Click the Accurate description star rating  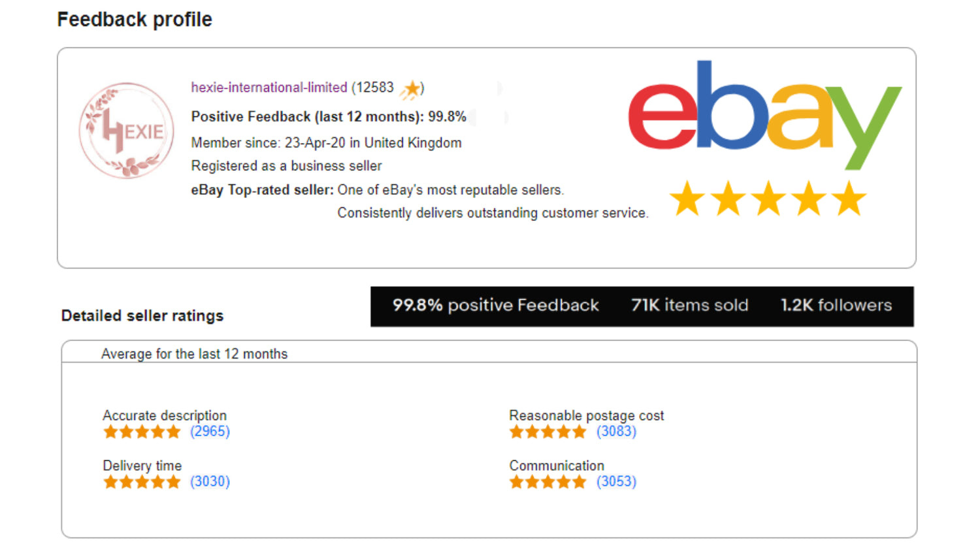[x=142, y=432]
